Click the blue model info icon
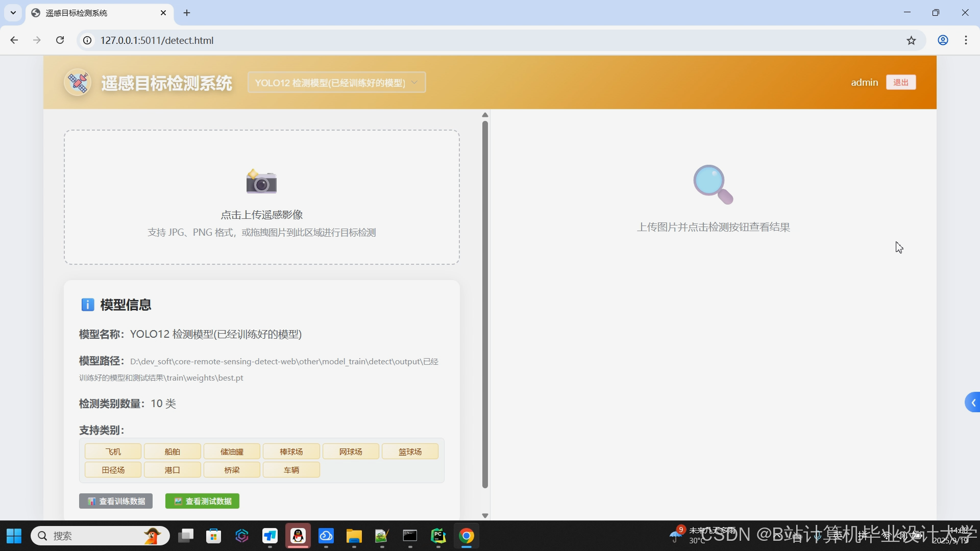This screenshot has width=980, height=551. point(87,305)
